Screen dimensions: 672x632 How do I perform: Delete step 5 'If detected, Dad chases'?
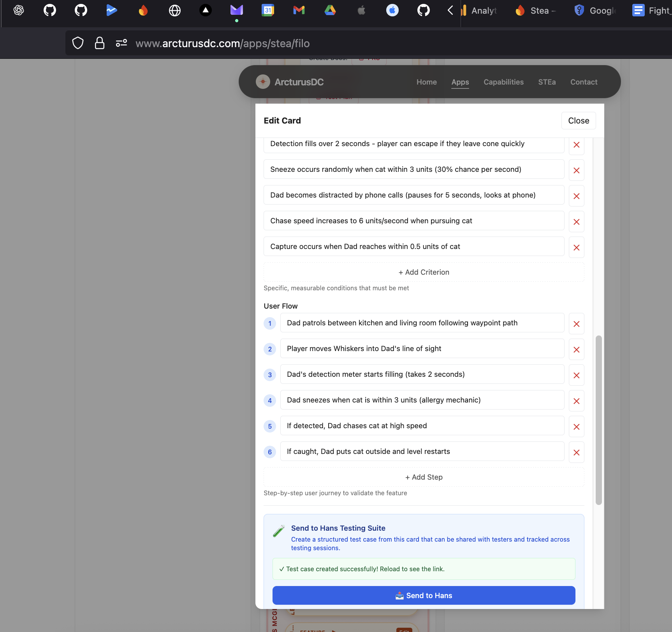point(577,427)
